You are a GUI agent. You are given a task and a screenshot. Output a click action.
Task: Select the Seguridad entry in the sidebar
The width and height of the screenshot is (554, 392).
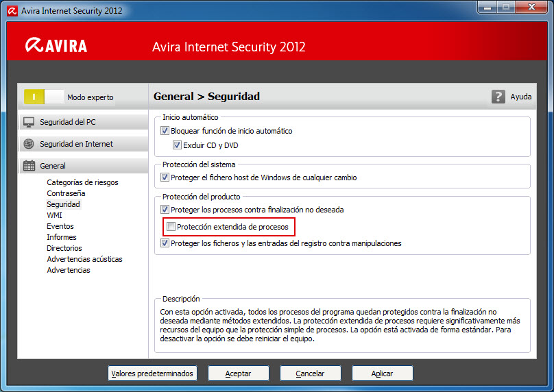[x=63, y=204]
